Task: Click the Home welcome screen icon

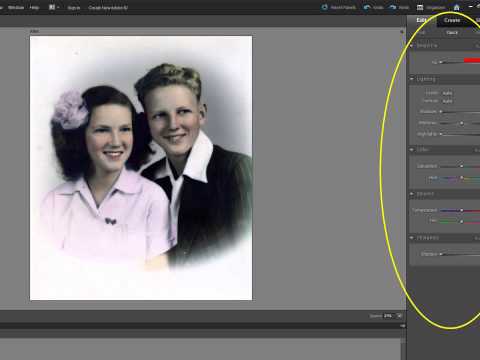Action: (x=456, y=7)
